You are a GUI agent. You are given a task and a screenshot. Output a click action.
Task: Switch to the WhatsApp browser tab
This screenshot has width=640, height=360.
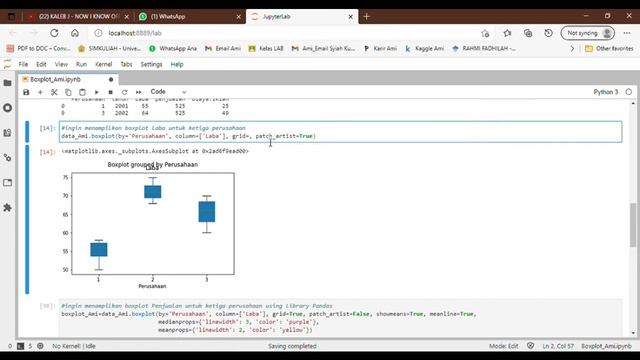pos(190,16)
